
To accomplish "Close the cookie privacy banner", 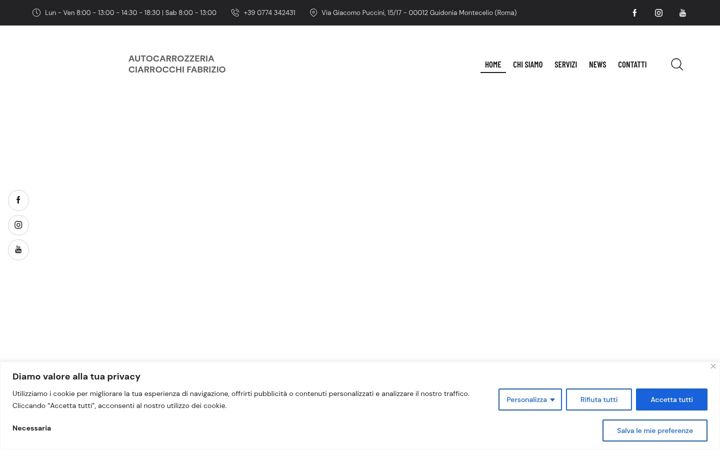I will [x=713, y=366].
